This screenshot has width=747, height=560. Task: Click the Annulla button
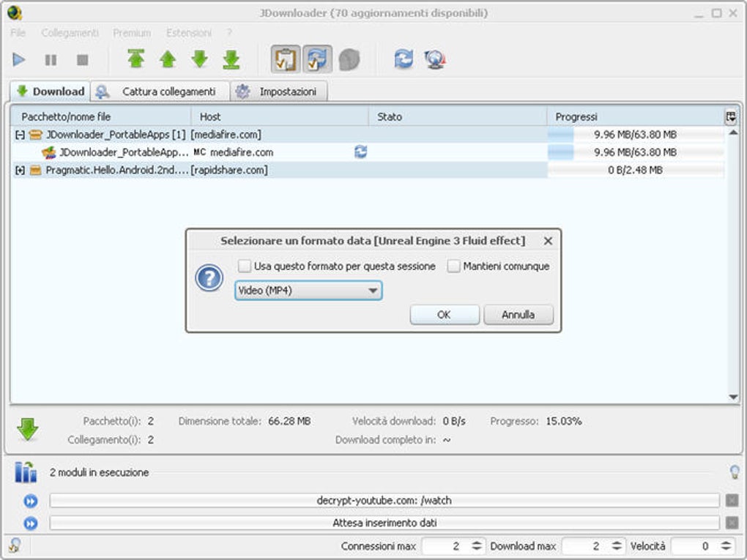[519, 315]
